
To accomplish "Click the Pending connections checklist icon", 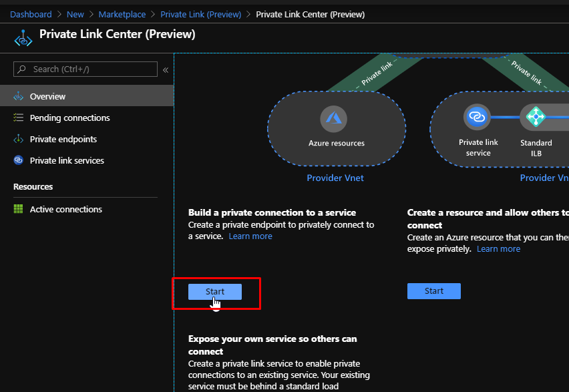I will tap(19, 118).
